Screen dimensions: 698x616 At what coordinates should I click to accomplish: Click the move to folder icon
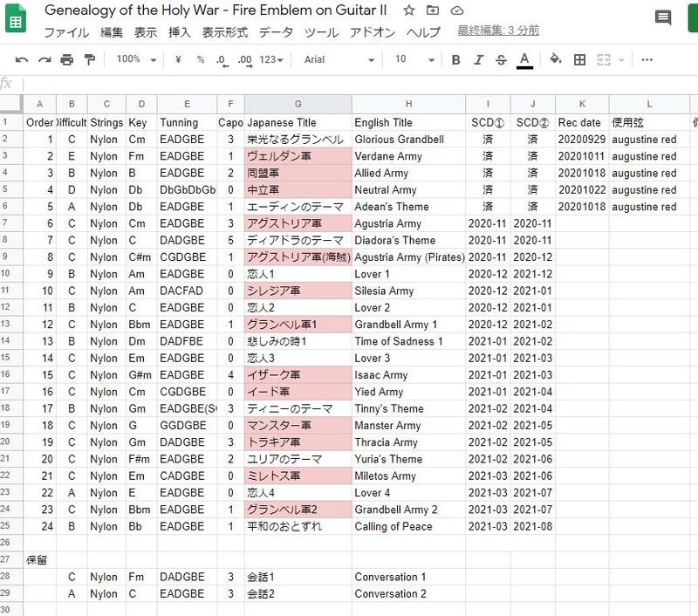[x=434, y=10]
